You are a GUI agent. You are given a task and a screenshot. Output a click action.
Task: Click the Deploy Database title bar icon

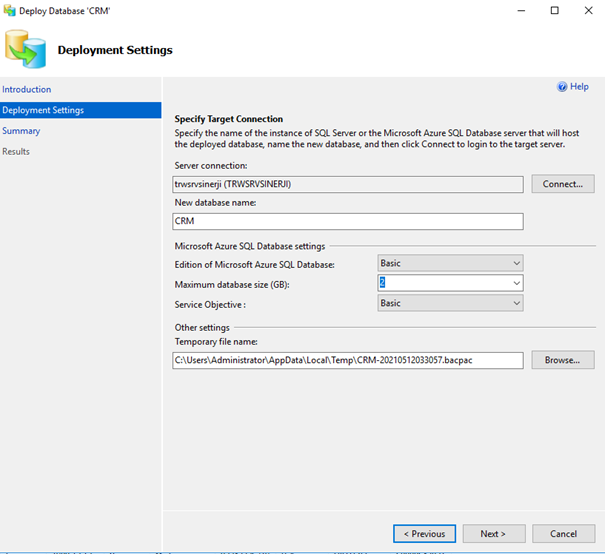[x=10, y=10]
